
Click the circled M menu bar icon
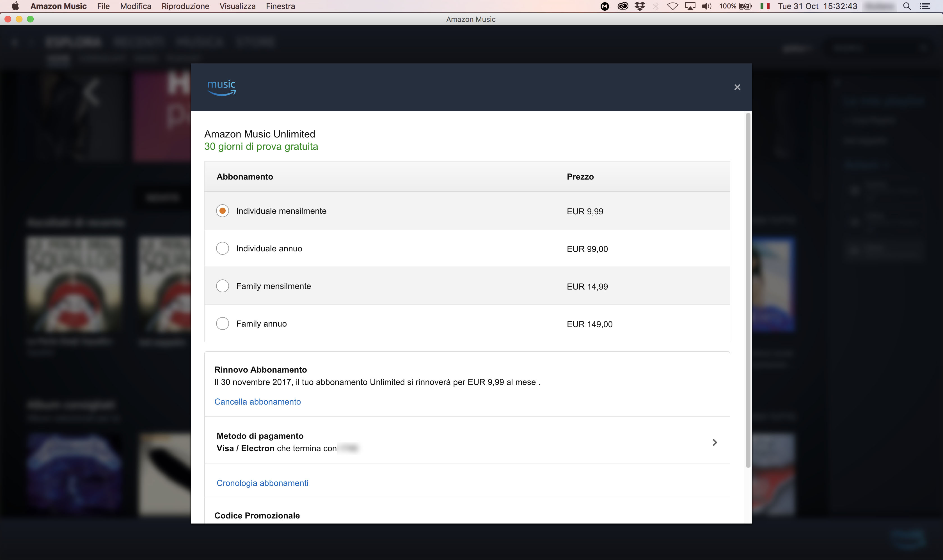click(604, 6)
